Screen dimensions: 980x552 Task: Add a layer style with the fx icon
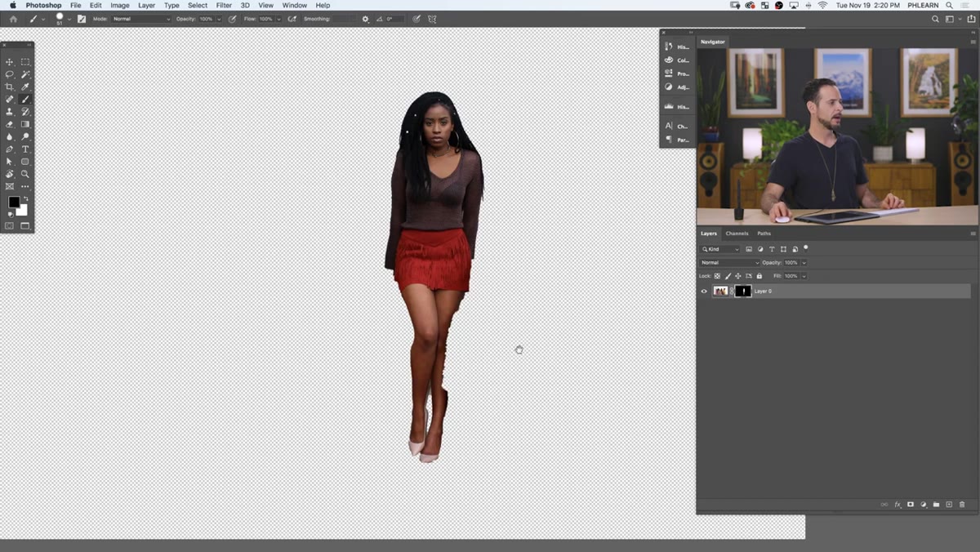[x=898, y=505]
